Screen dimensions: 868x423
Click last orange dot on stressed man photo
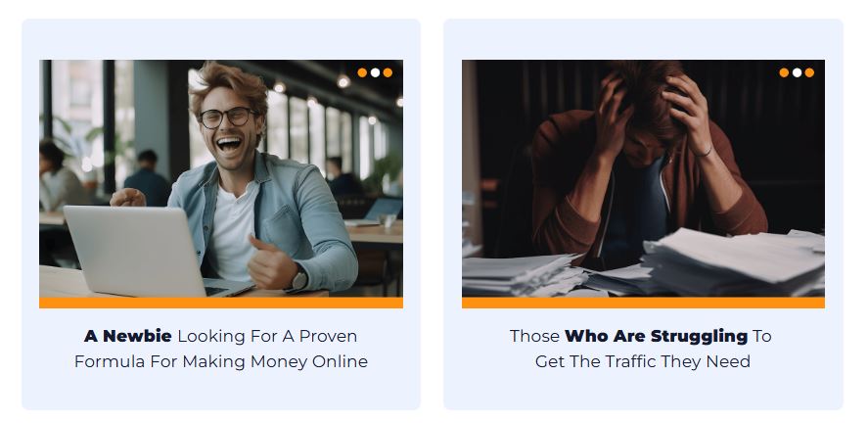tap(809, 72)
